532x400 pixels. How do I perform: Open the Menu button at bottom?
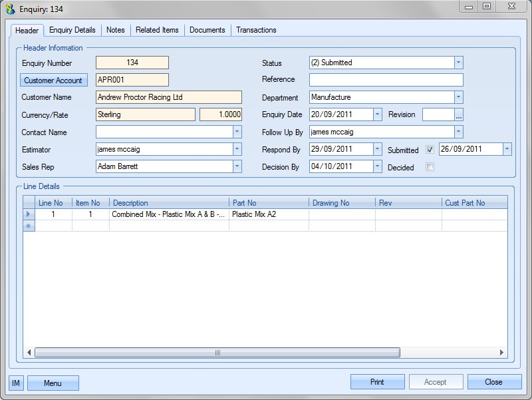pyautogui.click(x=53, y=383)
